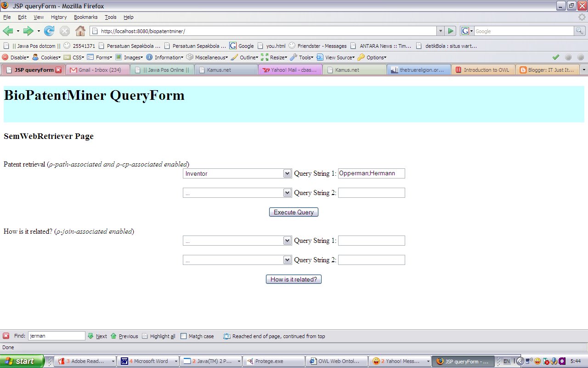
Task: Open the Resize menu in developer toolbar
Action: point(274,57)
